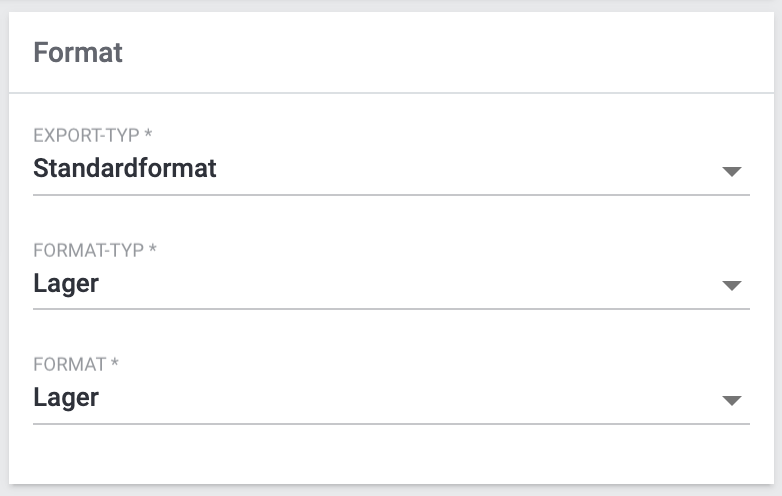Click the FORMAT-TYP field label
Screen dimensions: 782x496
(88, 249)
